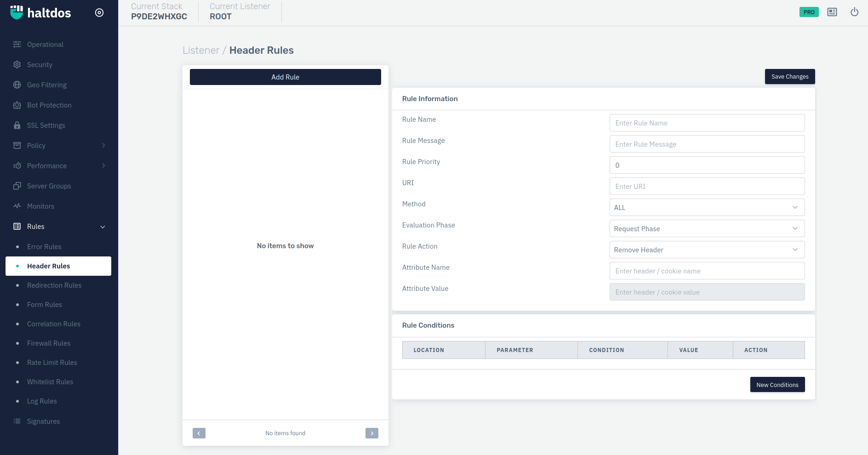Open the Evaluation Phase dropdown
Image resolution: width=868 pixels, height=455 pixels.
[707, 229]
